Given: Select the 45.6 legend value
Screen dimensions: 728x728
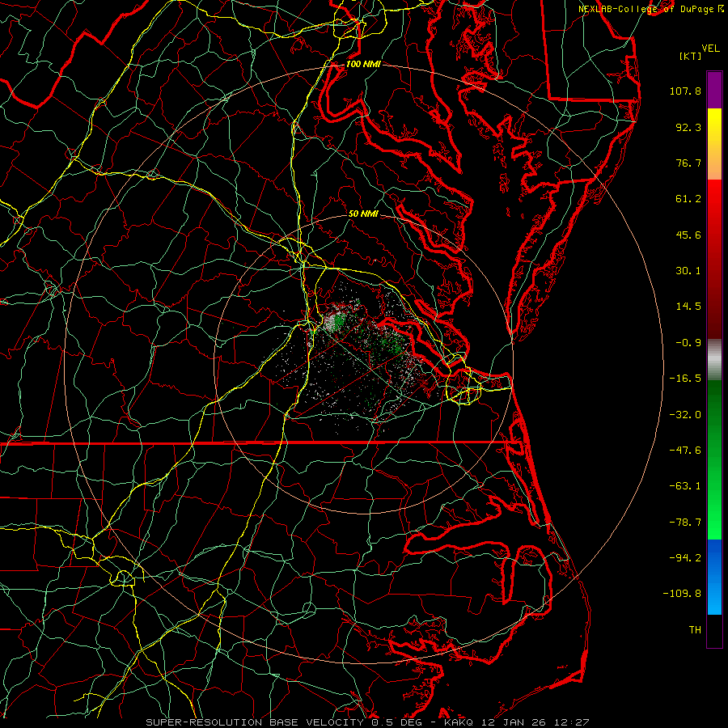Looking at the screenshot, I should tap(688, 235).
